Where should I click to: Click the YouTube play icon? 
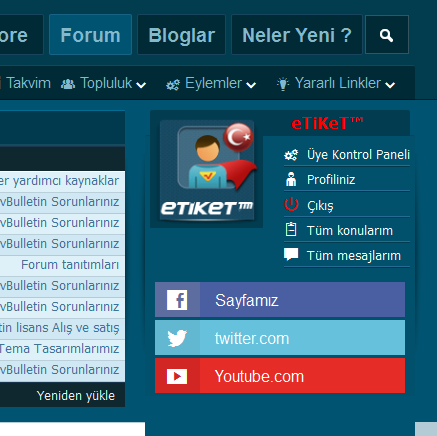pos(177,376)
